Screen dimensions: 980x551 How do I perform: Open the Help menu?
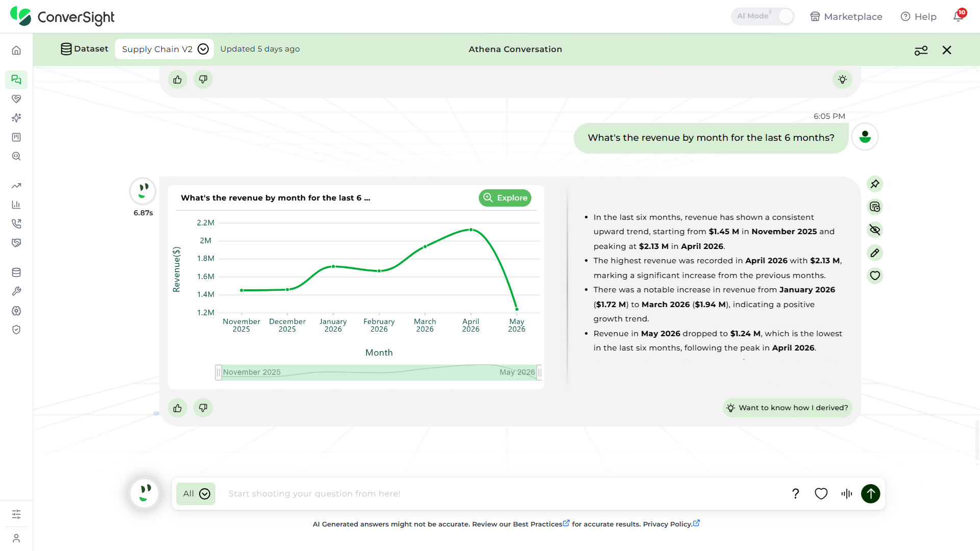pos(919,16)
